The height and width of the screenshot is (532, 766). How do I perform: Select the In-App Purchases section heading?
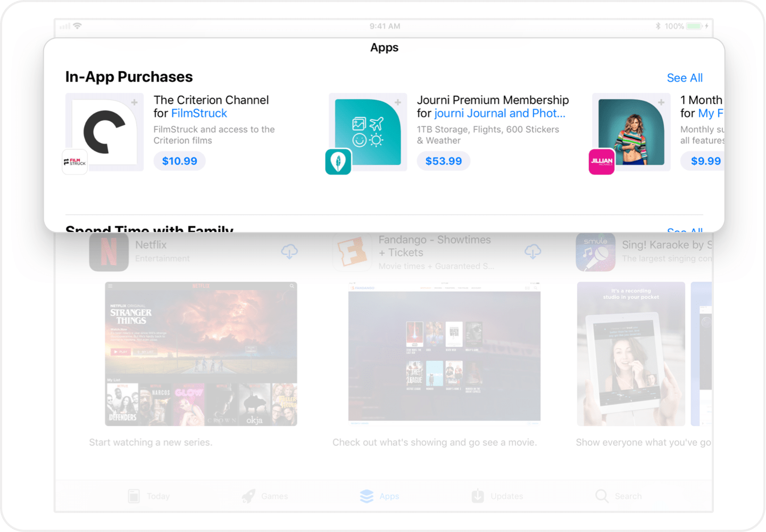pyautogui.click(x=129, y=77)
